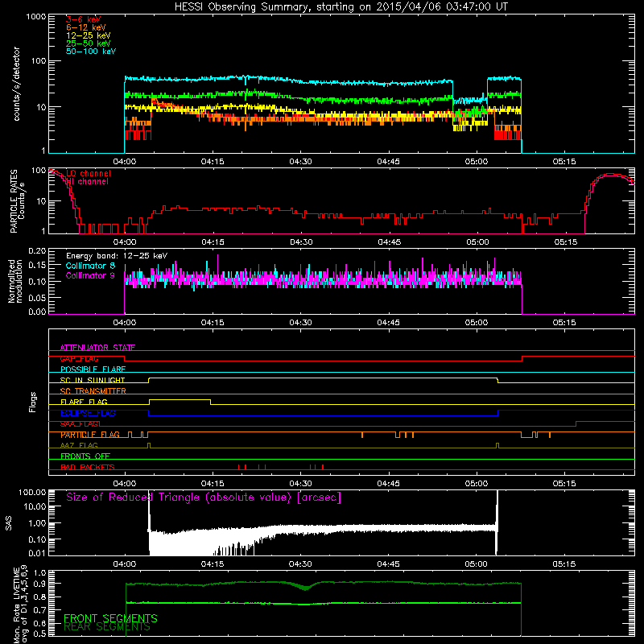Click the 0.01 y-axis value of SAS plot
The image size is (644, 644).
click(x=37, y=553)
